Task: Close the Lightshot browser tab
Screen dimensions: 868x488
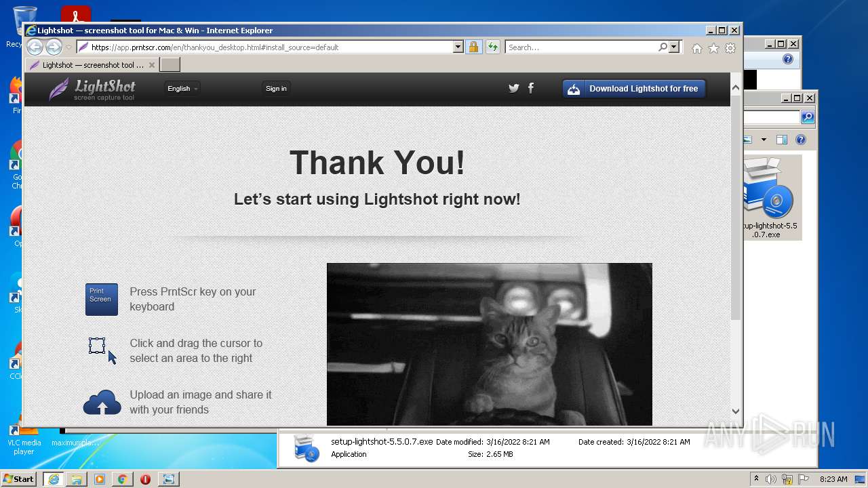Action: pos(152,65)
